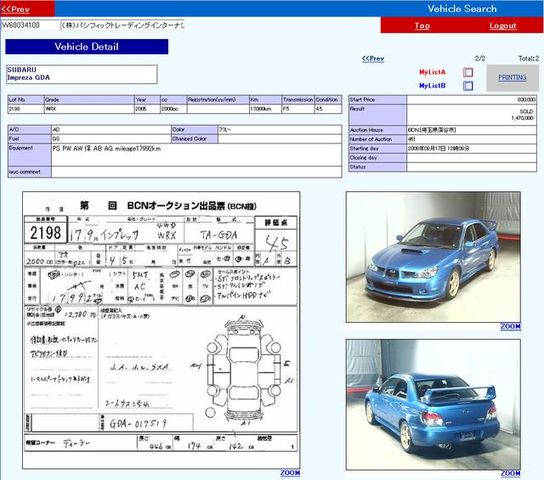This screenshot has height=480, width=544.
Task: Open the Top link in red bar
Action: pyautogui.click(x=422, y=26)
